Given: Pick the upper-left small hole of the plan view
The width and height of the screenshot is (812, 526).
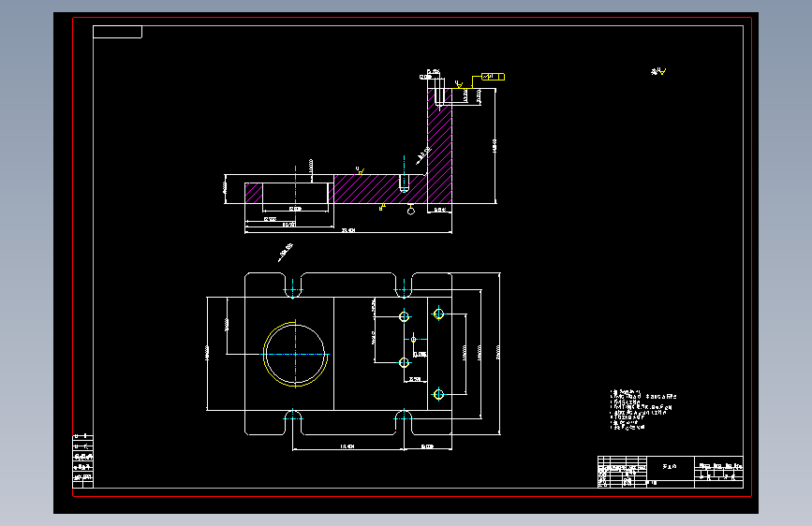Looking at the screenshot, I should click(404, 316).
